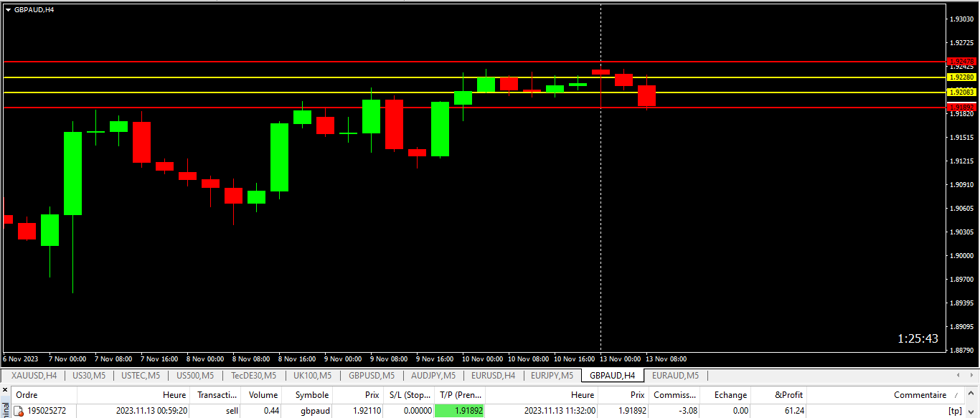This screenshot has width=980, height=418.
Task: Open the GBPAUD,H4 chart title arrow menu
Action: pos(8,10)
